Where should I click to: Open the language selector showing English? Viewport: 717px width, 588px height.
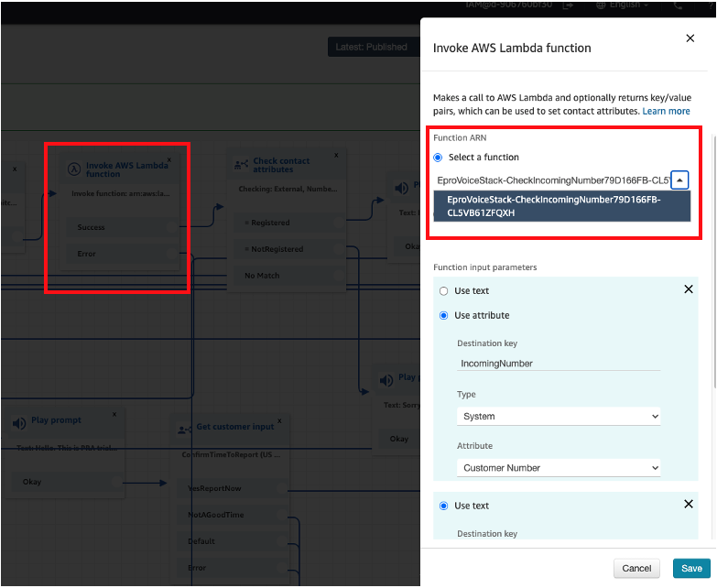623,5
